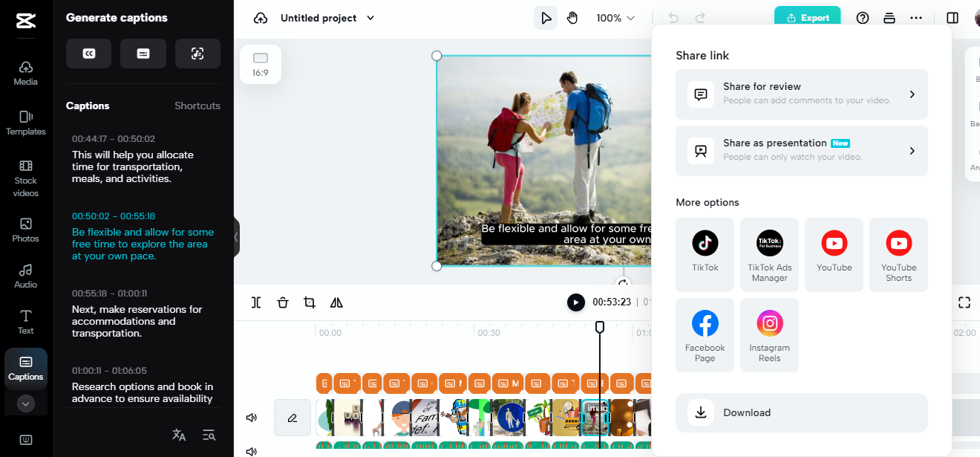Click the undo arrow
Screen dimensions: 980x457
[673, 18]
